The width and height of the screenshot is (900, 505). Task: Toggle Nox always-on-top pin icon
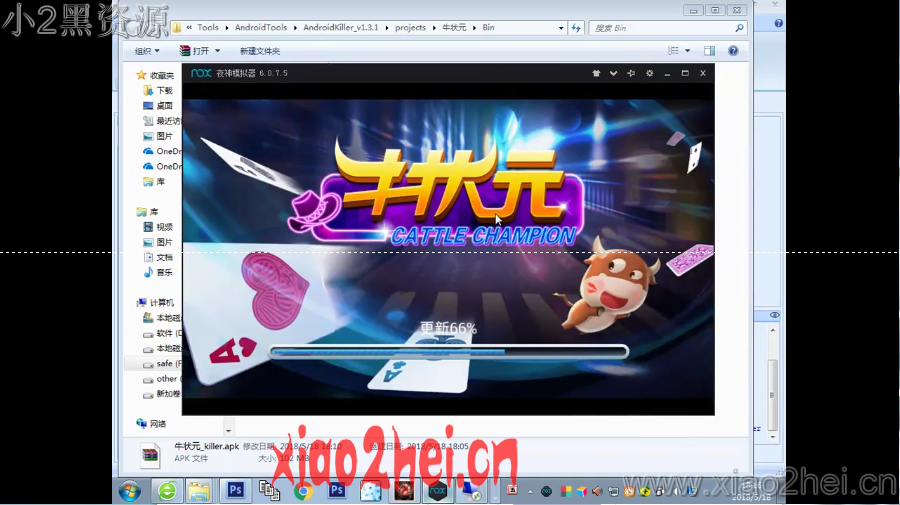tap(631, 73)
